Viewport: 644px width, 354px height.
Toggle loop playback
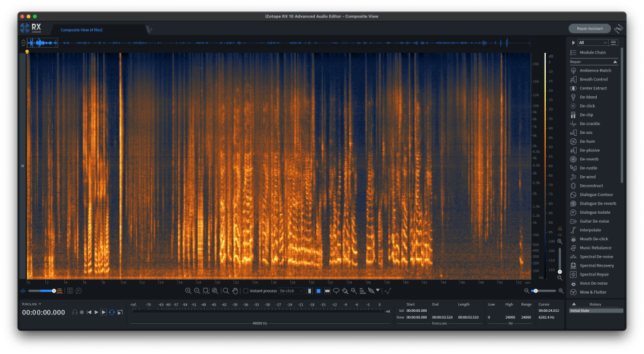coord(111,312)
